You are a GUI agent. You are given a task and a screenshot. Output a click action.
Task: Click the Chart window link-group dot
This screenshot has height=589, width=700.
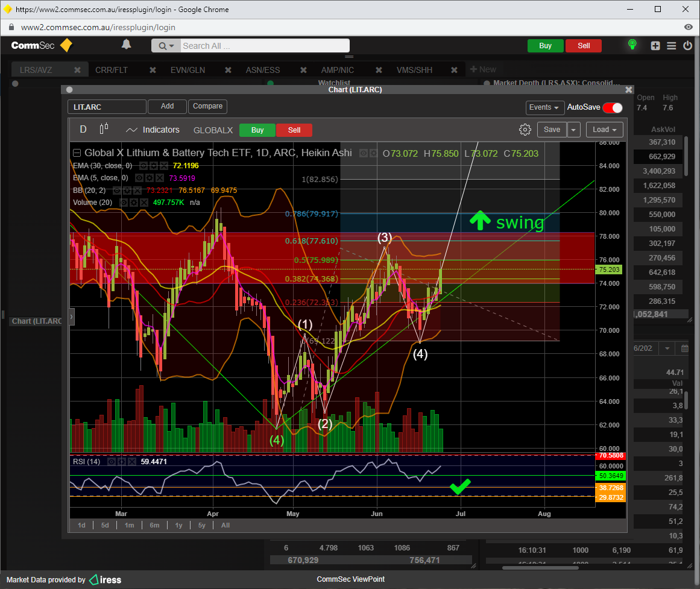[x=69, y=90]
